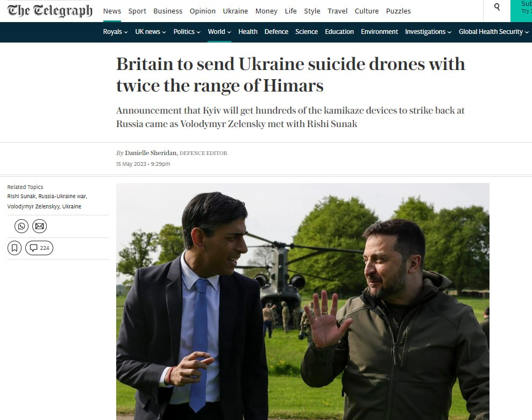Click the Subscribe button
This screenshot has height=420, width=532.
[x=521, y=11]
